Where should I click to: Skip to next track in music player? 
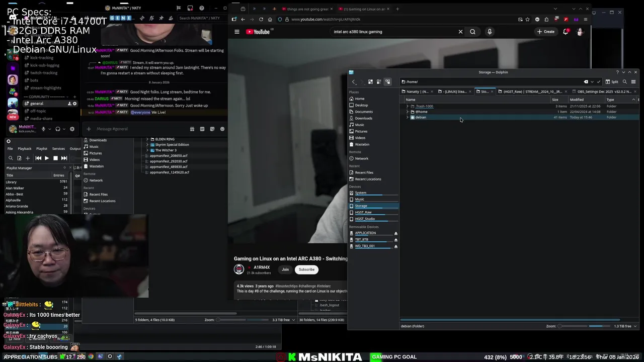(64, 158)
